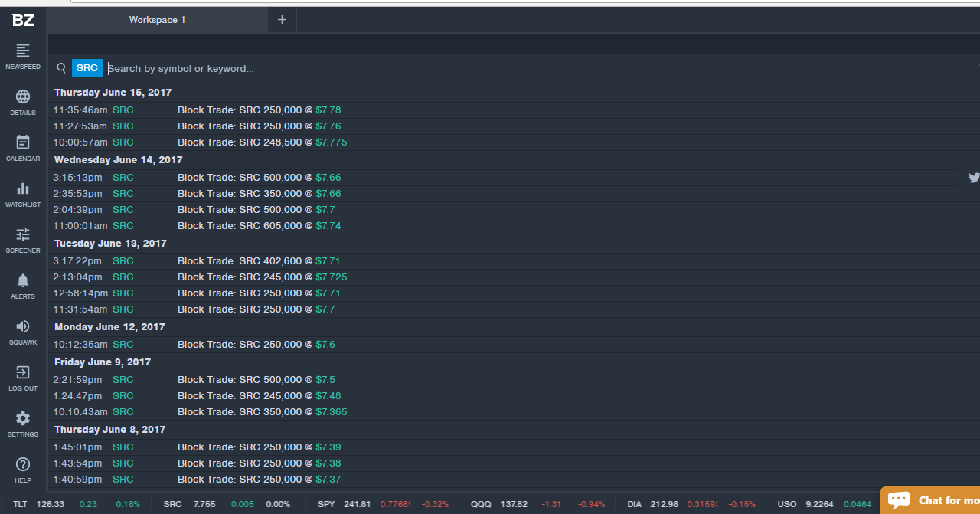The height and width of the screenshot is (514, 980).
Task: Open the Block Trade 500,000 @ $7.7 headline
Action: point(256,210)
